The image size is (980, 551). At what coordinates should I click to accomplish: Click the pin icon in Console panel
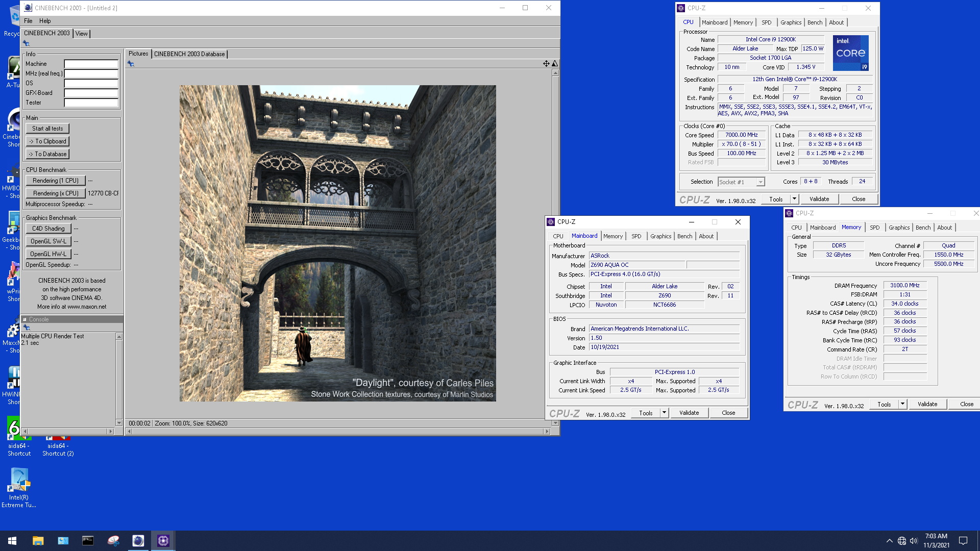tap(27, 328)
